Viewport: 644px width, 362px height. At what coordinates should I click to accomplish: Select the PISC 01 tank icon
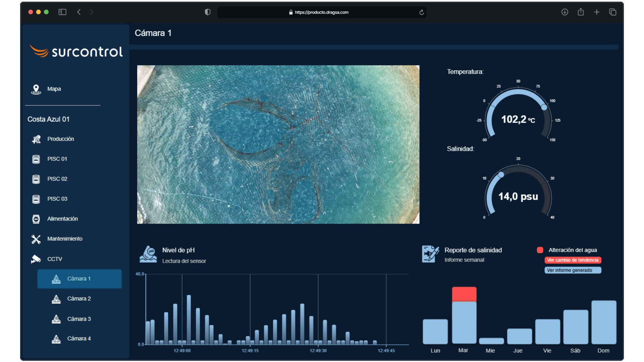tap(36, 159)
